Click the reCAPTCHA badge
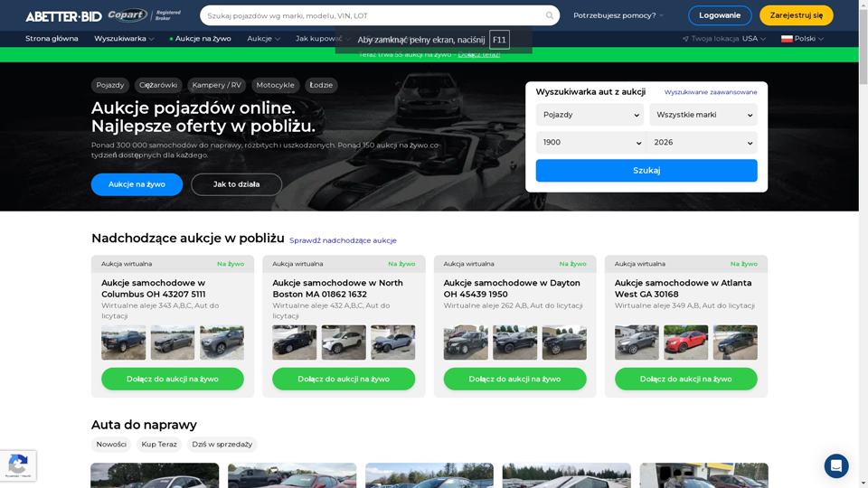Image resolution: width=868 pixels, height=488 pixels. [x=18, y=465]
